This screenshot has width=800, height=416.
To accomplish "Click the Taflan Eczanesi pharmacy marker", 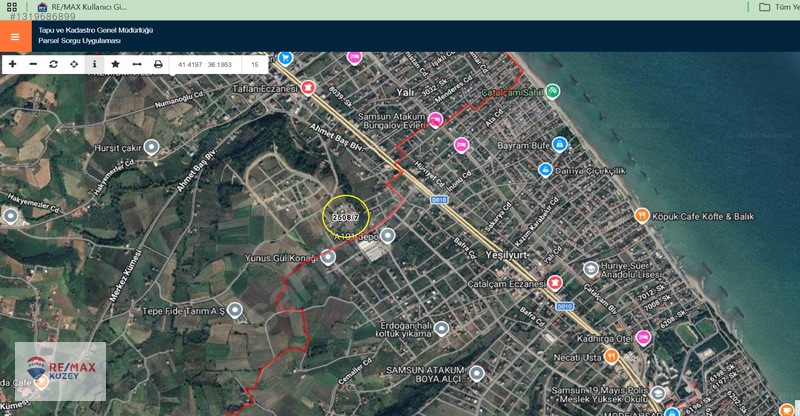I will (307, 87).
